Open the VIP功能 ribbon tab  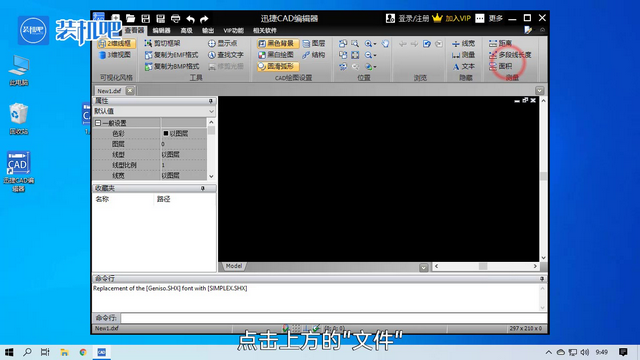point(233,31)
